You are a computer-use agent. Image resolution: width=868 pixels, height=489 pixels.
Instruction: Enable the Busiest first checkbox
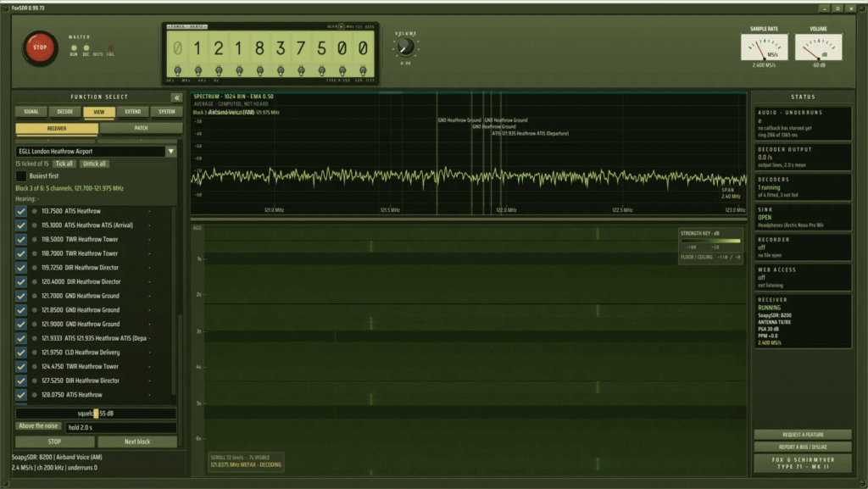pos(21,176)
